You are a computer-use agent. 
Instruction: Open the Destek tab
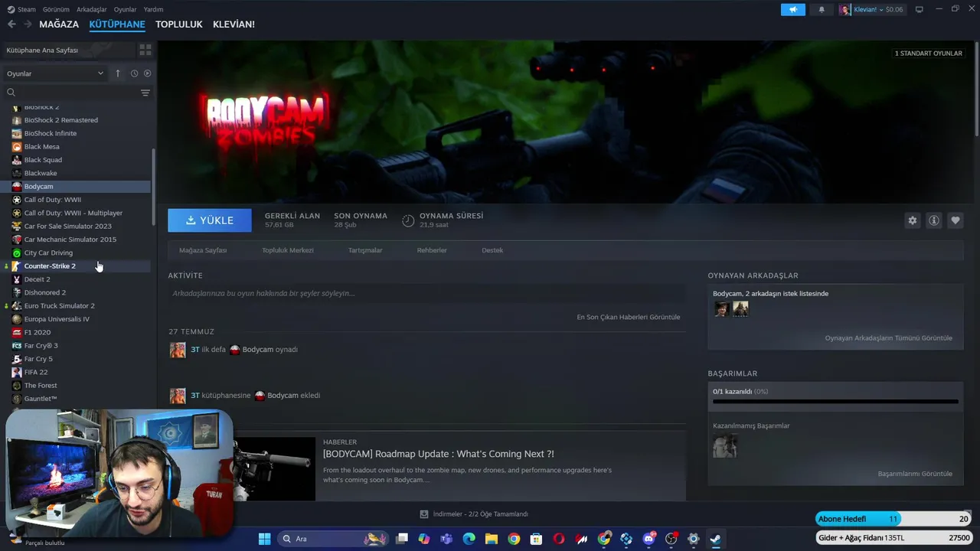click(x=492, y=250)
